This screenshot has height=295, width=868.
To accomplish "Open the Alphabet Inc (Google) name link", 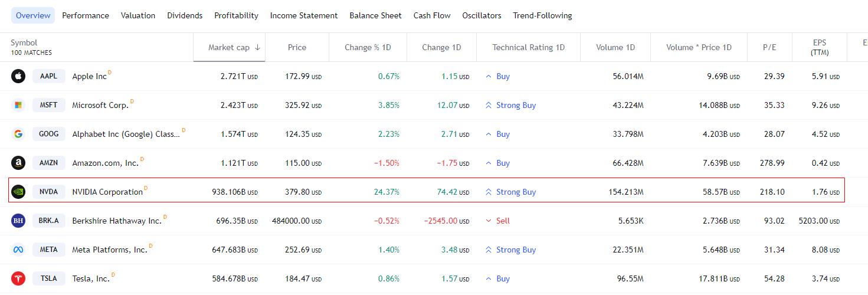I will (126, 134).
